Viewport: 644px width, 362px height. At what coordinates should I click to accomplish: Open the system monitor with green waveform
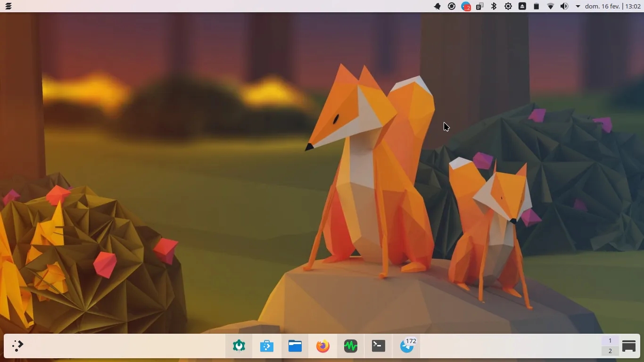351,346
